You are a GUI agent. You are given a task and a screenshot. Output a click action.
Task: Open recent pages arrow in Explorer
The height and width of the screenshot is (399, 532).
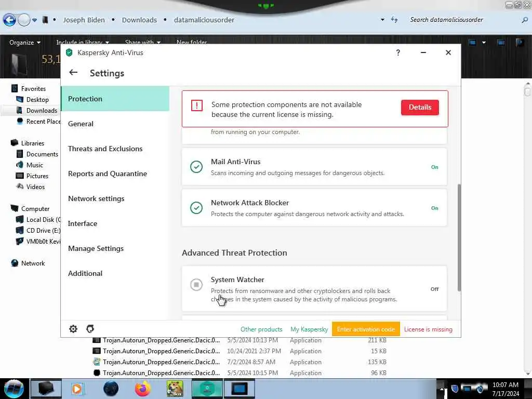(34, 20)
